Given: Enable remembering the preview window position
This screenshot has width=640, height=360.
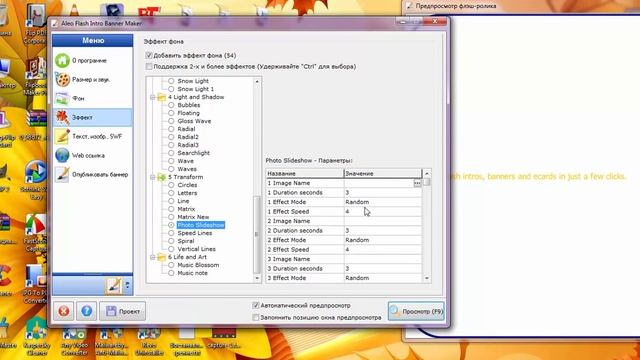Looking at the screenshot, I should 256,317.
